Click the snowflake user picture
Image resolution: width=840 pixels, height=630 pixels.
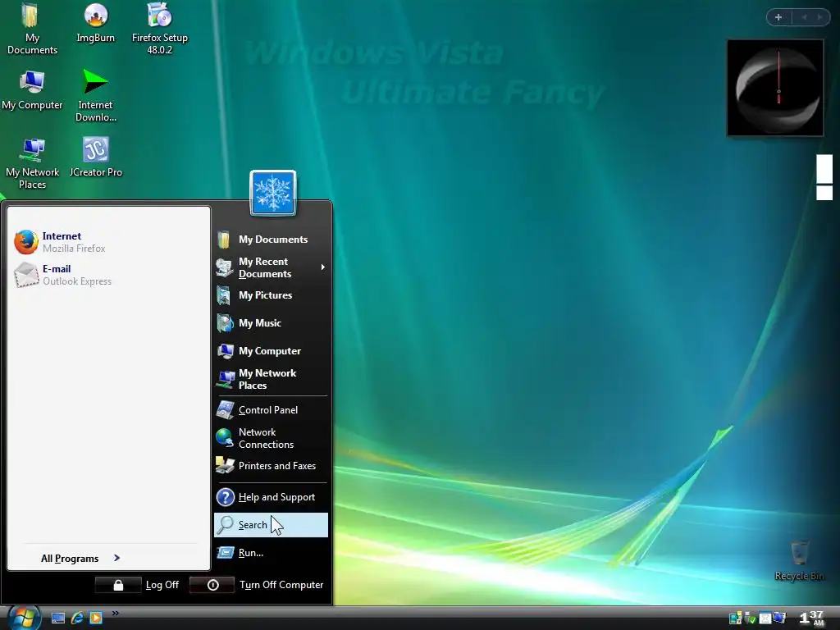(272, 193)
